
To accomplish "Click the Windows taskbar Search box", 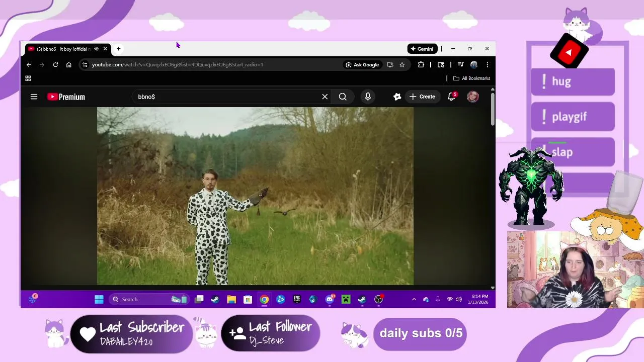I will pyautogui.click(x=148, y=299).
